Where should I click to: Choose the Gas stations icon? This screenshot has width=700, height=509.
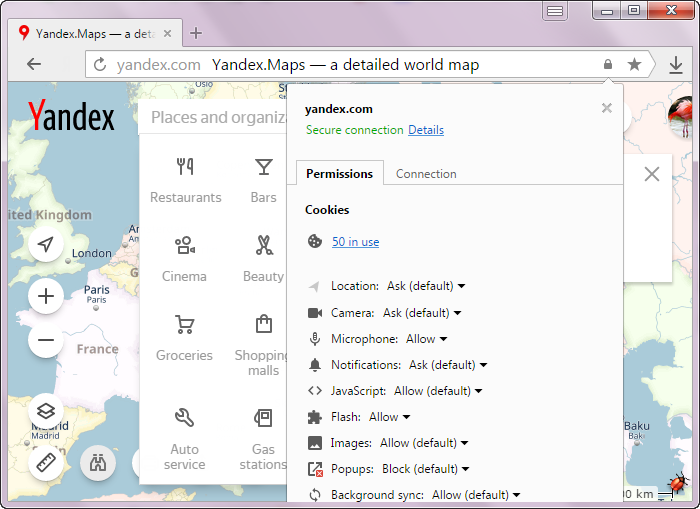263,418
